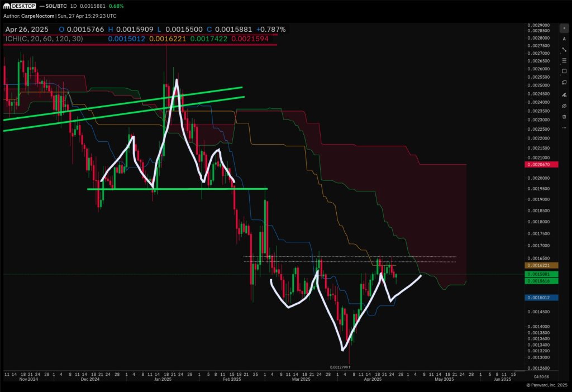
Task: Click the 04:30:36 candle countdown timer
Action: (x=540, y=377)
